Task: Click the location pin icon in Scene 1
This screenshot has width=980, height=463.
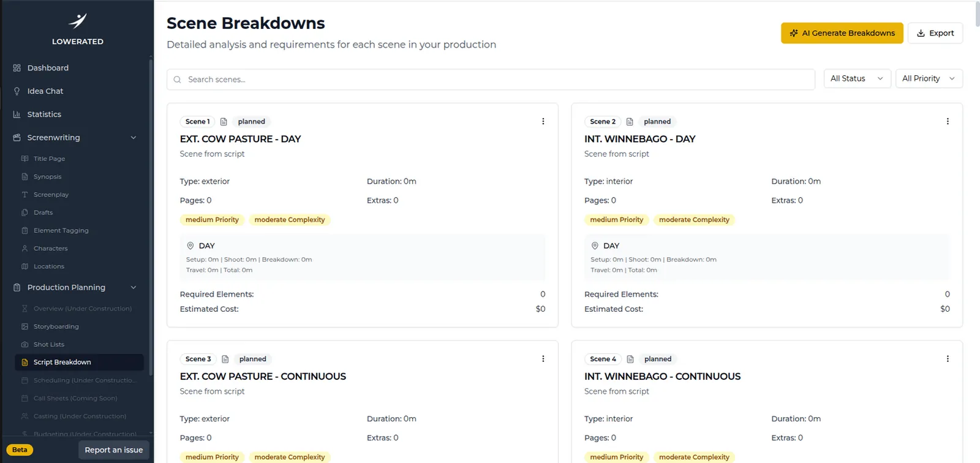Action: (190, 246)
